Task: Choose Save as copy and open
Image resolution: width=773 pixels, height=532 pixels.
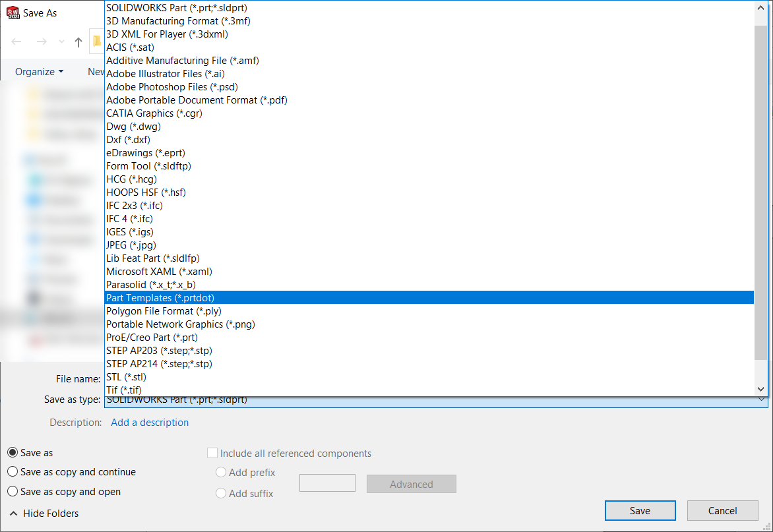Action: pyautogui.click(x=13, y=492)
